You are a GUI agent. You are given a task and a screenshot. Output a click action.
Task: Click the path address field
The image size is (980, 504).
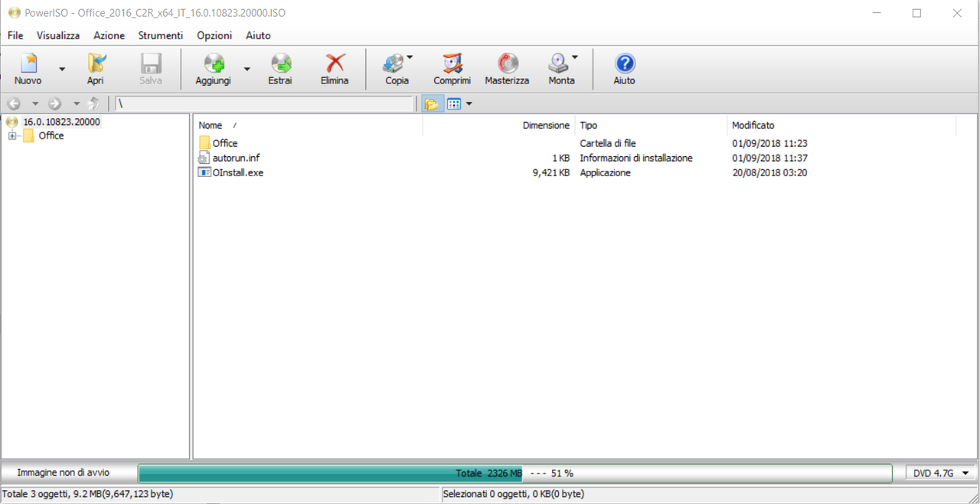coord(264,103)
